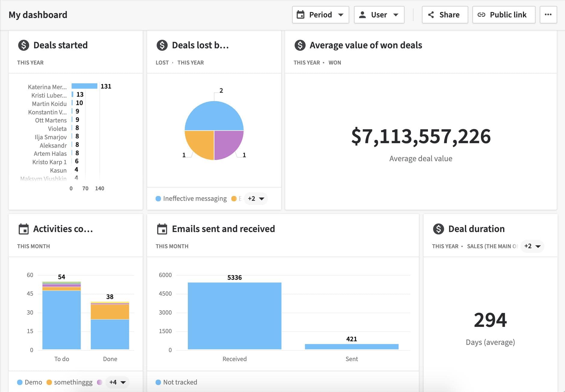
Task: Toggle the Ineffective messaging legend entry
Action: tap(191, 198)
